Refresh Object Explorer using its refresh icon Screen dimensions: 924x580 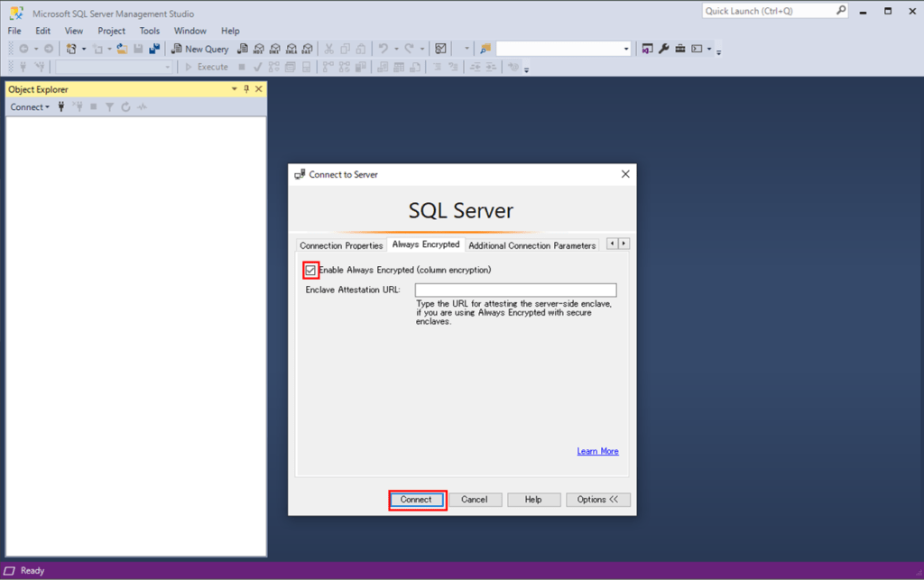[x=126, y=106]
